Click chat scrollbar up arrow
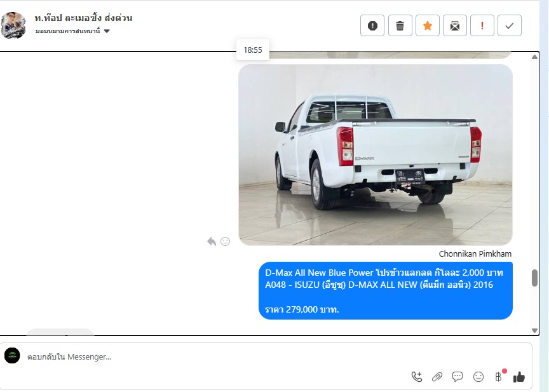This screenshot has width=549, height=392. [x=534, y=57]
